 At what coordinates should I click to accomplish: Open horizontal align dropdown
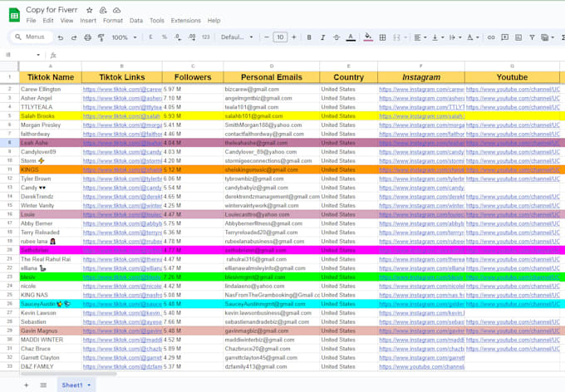[x=420, y=37]
